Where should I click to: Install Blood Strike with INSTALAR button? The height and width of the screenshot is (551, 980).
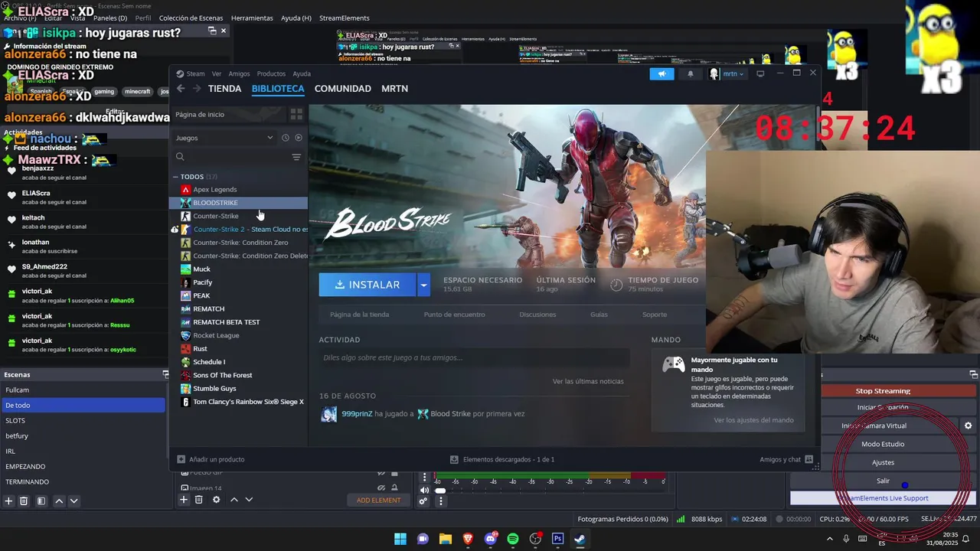point(367,285)
